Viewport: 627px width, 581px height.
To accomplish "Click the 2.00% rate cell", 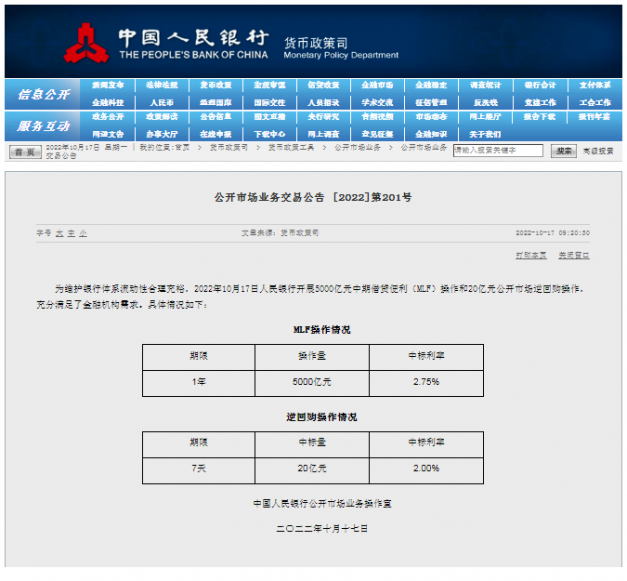I will [426, 469].
